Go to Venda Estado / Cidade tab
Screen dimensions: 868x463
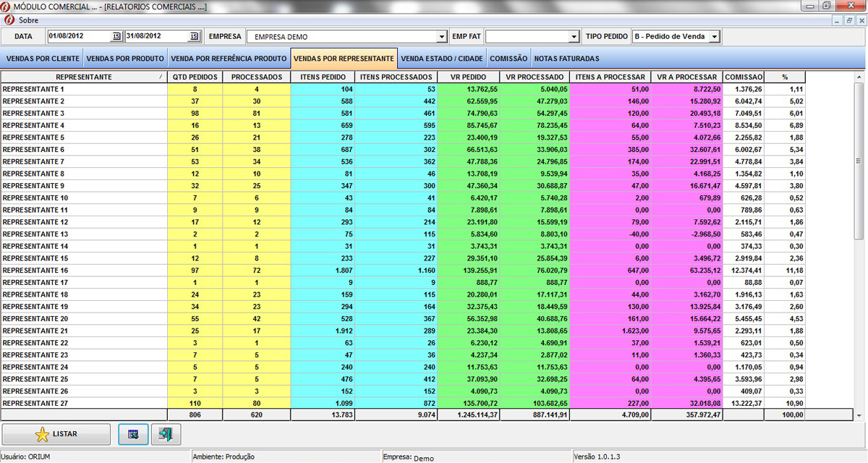(x=441, y=59)
